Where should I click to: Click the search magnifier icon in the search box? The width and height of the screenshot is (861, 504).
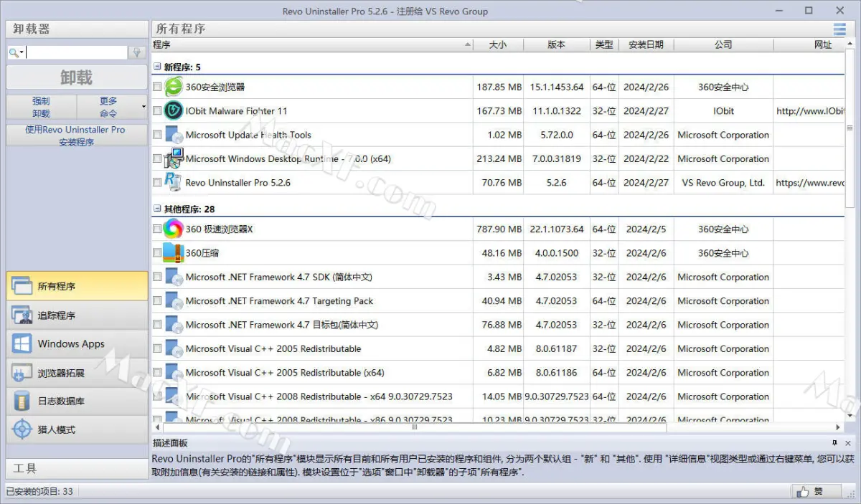point(14,53)
